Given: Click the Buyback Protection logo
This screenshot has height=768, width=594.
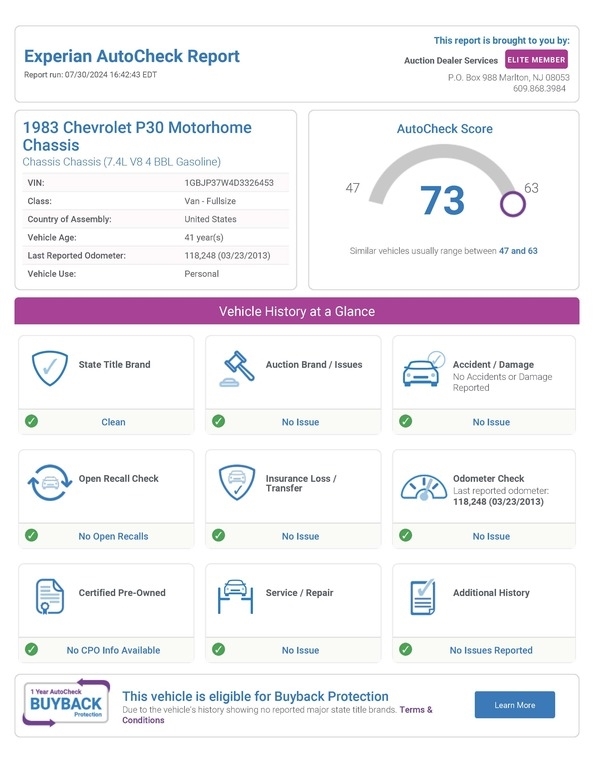Looking at the screenshot, I should [x=66, y=703].
